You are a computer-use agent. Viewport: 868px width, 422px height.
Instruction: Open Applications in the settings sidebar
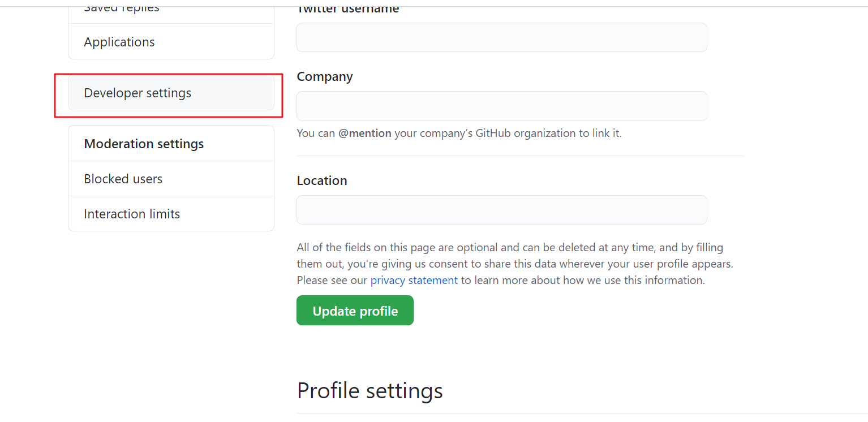click(x=171, y=42)
